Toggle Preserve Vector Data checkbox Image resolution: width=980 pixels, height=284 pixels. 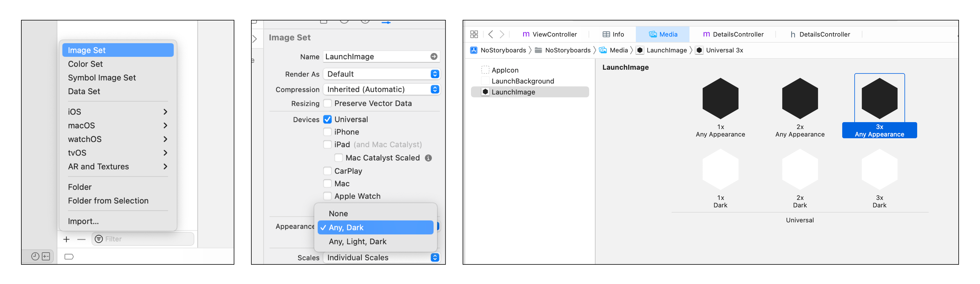pyautogui.click(x=327, y=103)
